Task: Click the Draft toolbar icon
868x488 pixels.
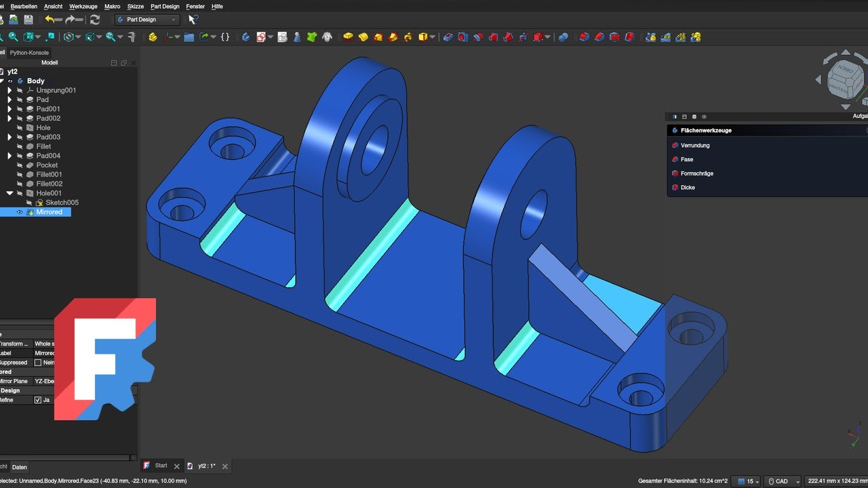Action: 614,37
